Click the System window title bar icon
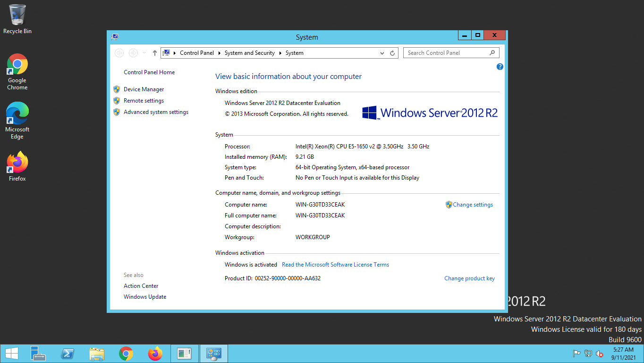644x363 pixels. (115, 37)
